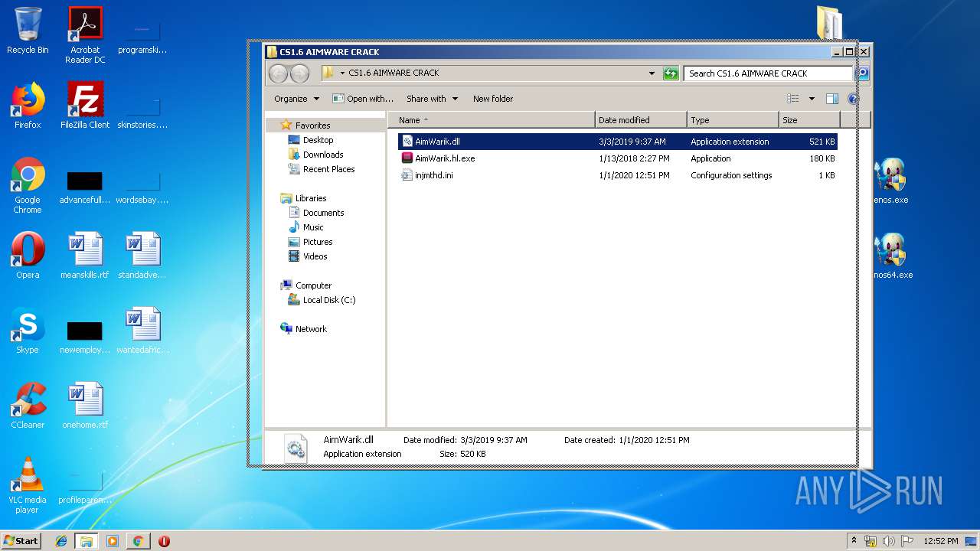Change the view with the view icon
Screen dimensions: 980x551
click(x=793, y=99)
